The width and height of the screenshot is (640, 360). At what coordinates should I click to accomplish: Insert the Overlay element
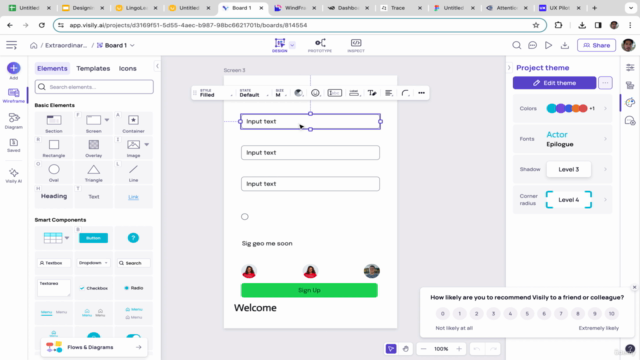pos(93,148)
